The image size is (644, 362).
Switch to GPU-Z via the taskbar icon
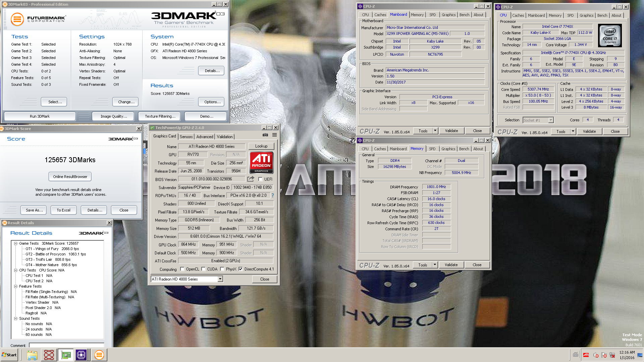point(66,355)
